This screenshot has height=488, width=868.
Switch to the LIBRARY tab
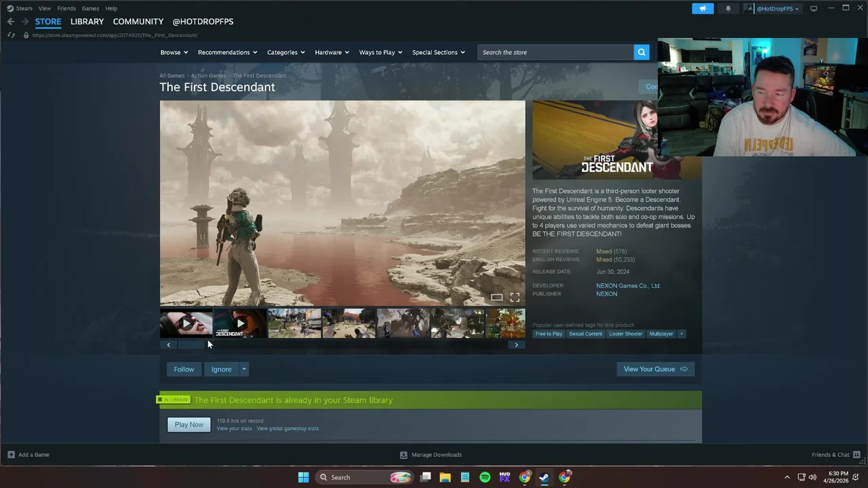(87, 22)
